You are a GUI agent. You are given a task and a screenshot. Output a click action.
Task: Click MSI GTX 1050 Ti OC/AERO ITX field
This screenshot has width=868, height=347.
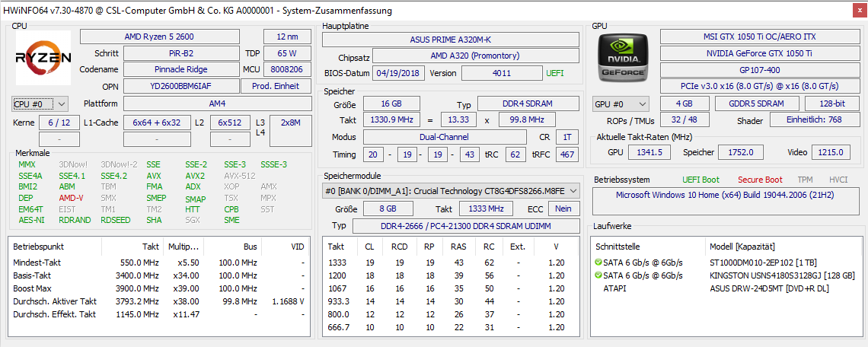pyautogui.click(x=759, y=37)
